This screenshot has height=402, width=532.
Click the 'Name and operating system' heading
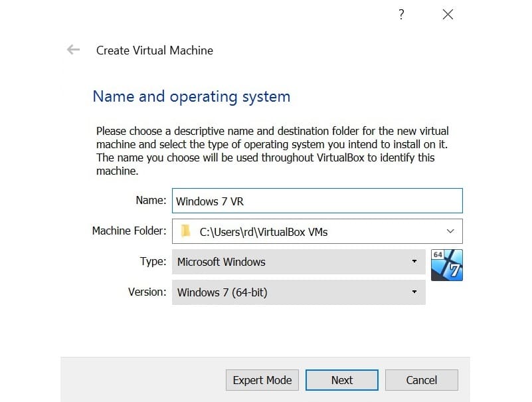pos(192,97)
